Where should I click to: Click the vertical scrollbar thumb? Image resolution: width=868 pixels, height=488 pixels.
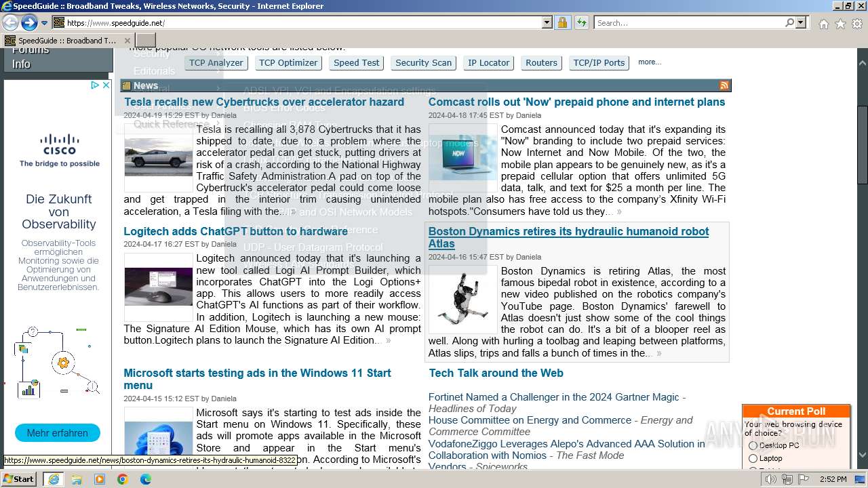click(x=862, y=144)
